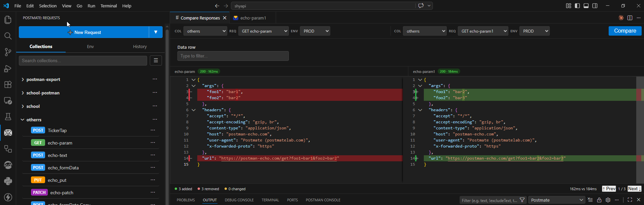Open the Terminal menu
The width and height of the screenshot is (644, 205).
[108, 6]
